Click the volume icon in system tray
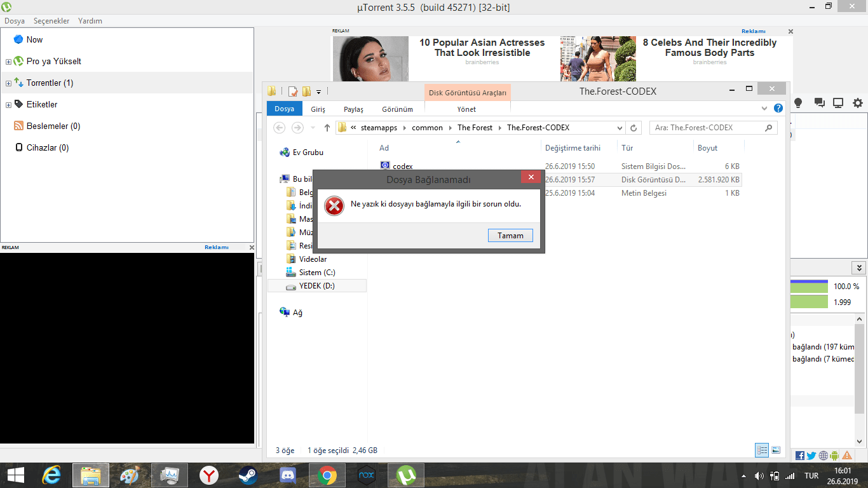 coord(759,476)
